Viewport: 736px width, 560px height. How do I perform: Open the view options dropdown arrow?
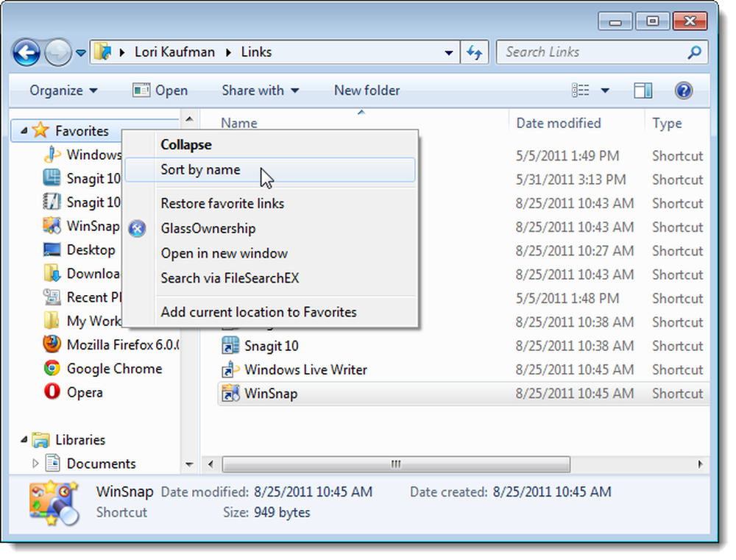coord(605,91)
